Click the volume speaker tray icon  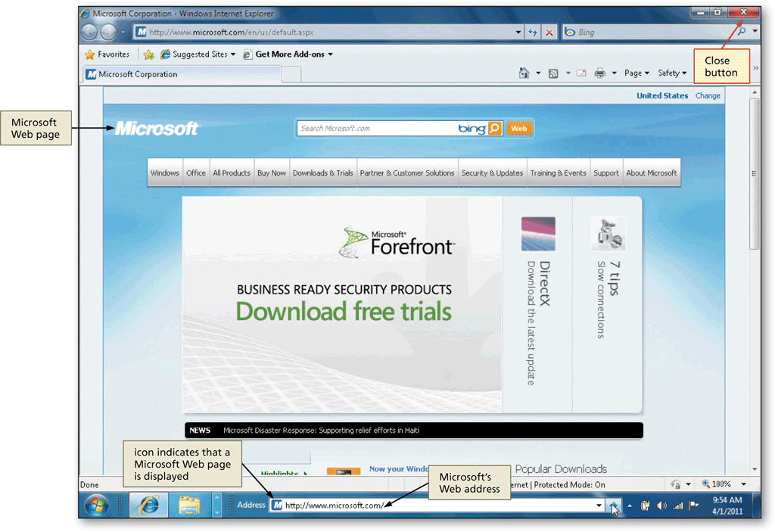[661, 506]
